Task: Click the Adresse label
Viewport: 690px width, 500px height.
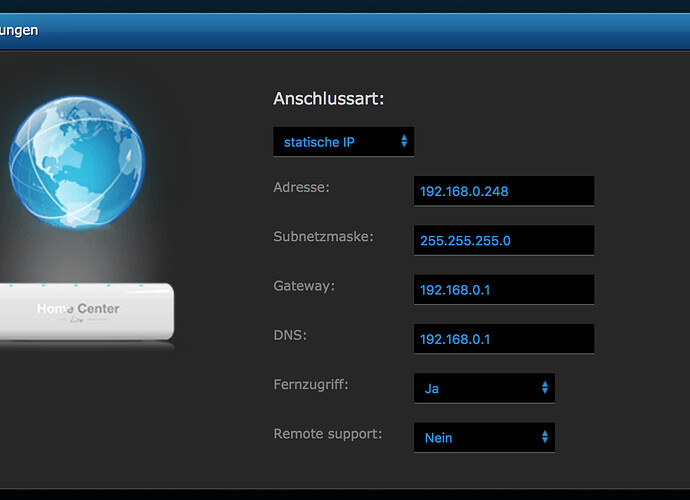Action: [301, 188]
